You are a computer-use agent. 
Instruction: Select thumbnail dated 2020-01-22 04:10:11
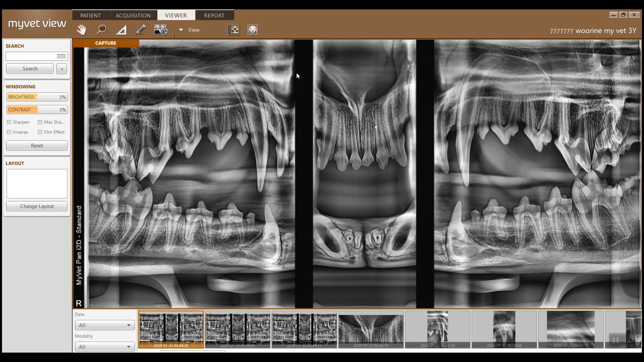pos(571,329)
